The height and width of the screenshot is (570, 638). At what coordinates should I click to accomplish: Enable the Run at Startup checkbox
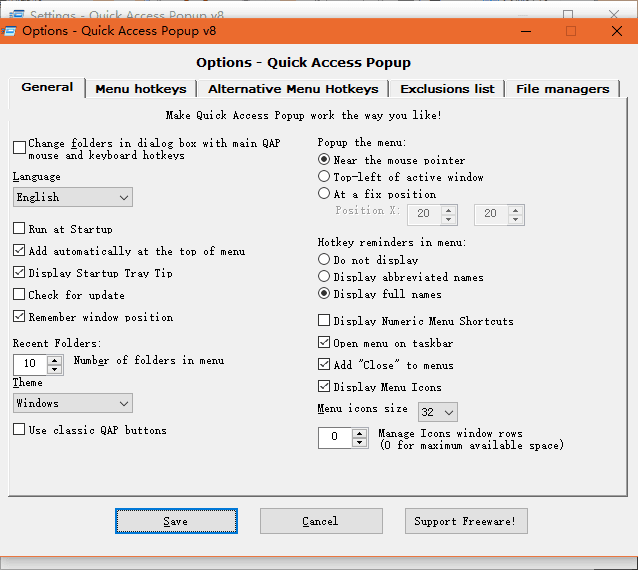(19, 228)
